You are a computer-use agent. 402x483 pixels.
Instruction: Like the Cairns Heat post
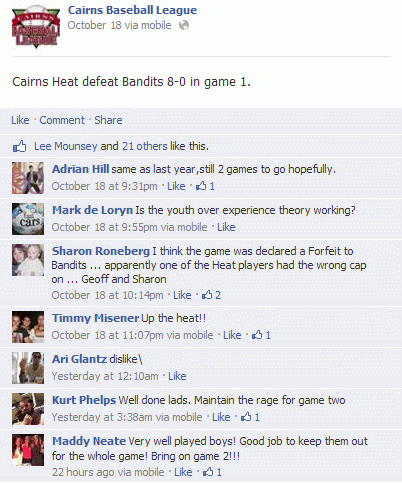point(20,120)
